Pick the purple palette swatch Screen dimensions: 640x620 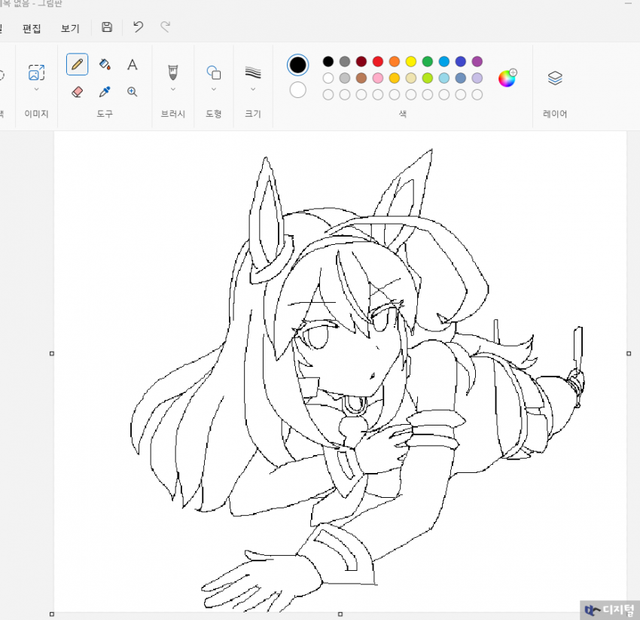[477, 62]
